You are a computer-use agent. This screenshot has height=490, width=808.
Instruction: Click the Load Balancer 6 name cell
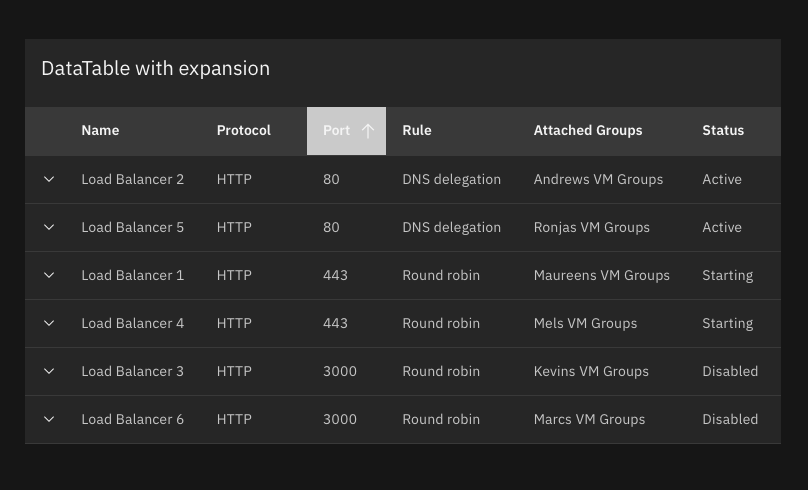click(x=132, y=420)
